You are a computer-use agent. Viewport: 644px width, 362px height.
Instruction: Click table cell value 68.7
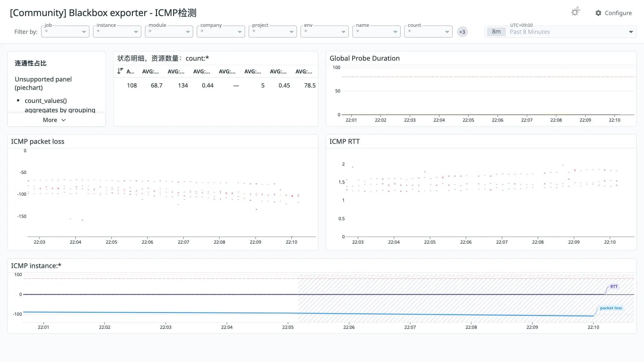click(x=157, y=85)
